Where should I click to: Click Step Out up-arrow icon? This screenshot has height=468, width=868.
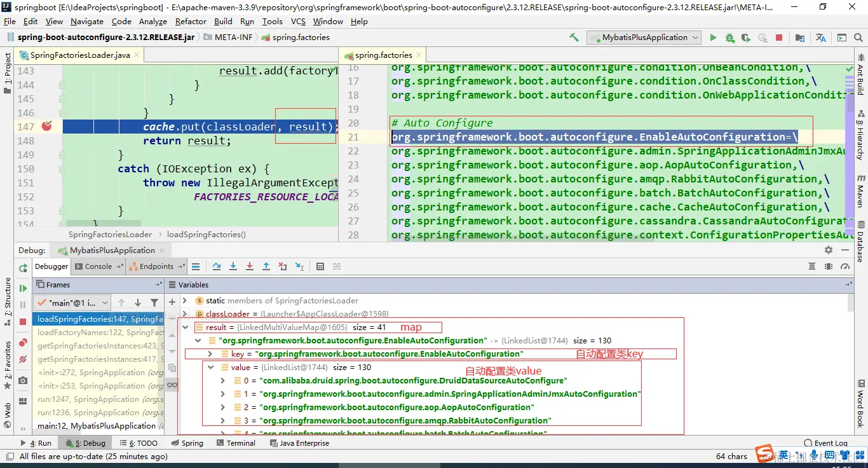pyautogui.click(x=266, y=266)
